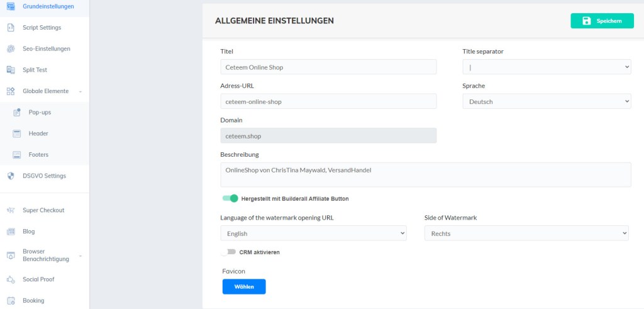Click the Social Proof icon
644x309 pixels.
[11, 279]
